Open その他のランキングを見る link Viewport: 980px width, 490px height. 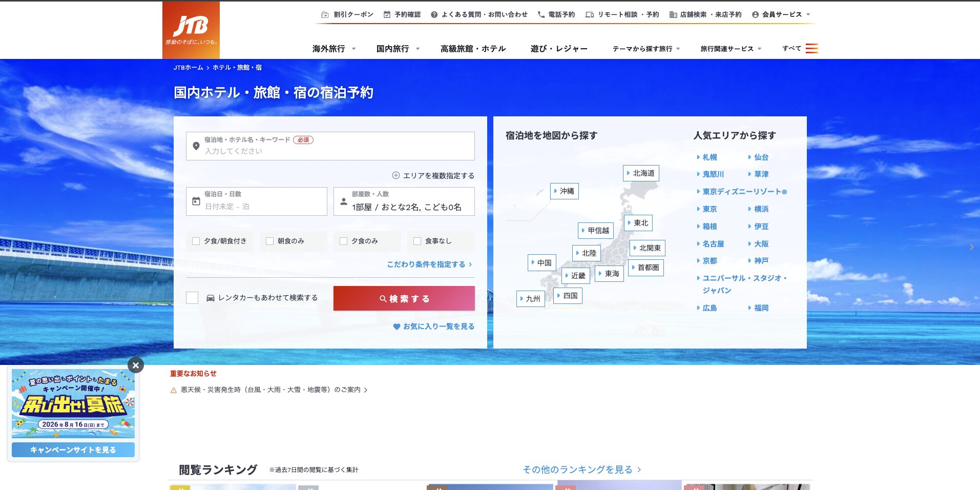point(582,469)
